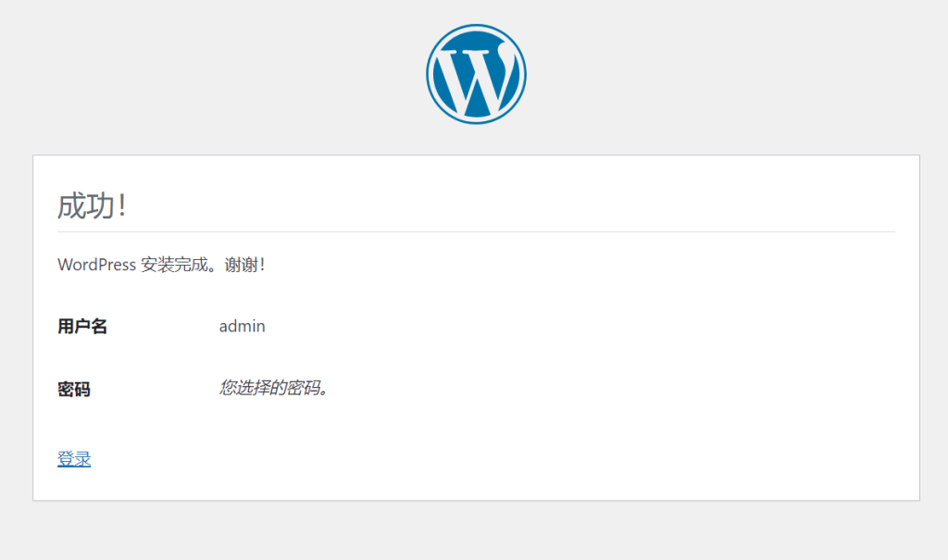
Task: Click the 用户名 label
Action: pos(82,327)
